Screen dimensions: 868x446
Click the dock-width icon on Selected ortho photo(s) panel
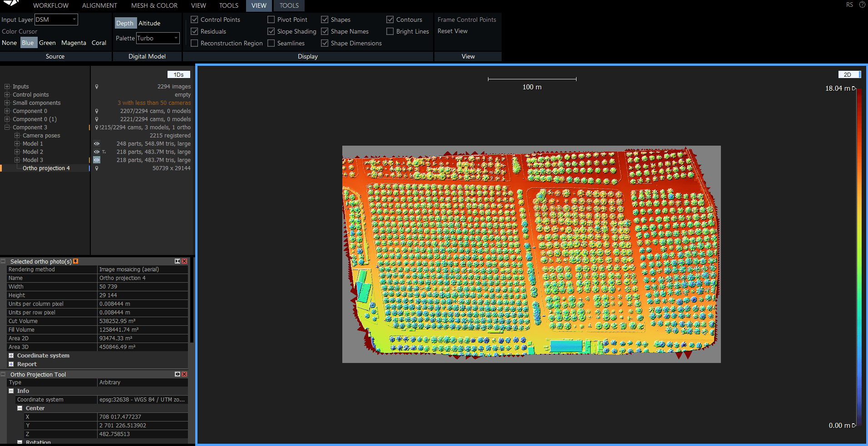178,261
